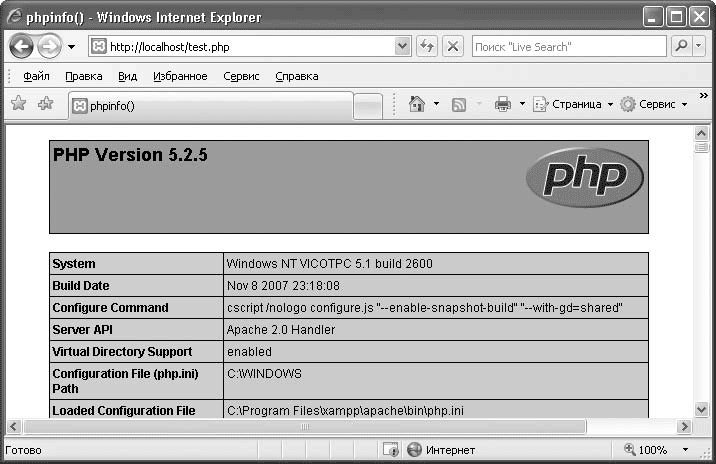
Task: Click the Loaded Configuration File label
Action: (124, 411)
